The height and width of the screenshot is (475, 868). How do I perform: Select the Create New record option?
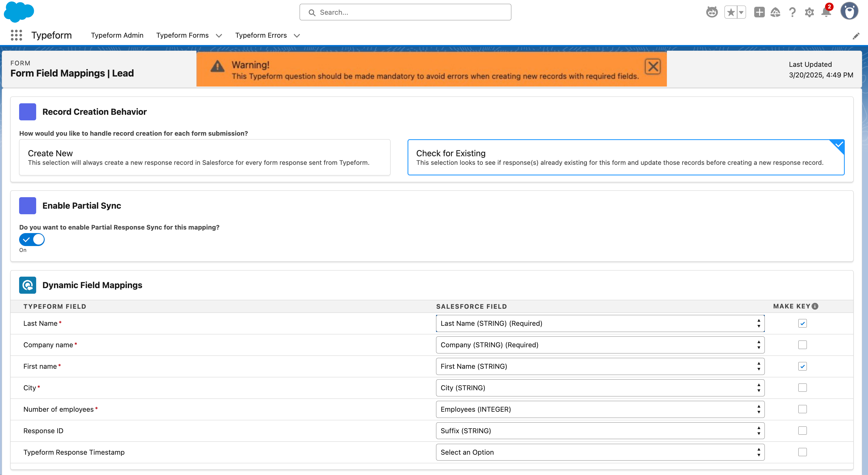point(205,157)
